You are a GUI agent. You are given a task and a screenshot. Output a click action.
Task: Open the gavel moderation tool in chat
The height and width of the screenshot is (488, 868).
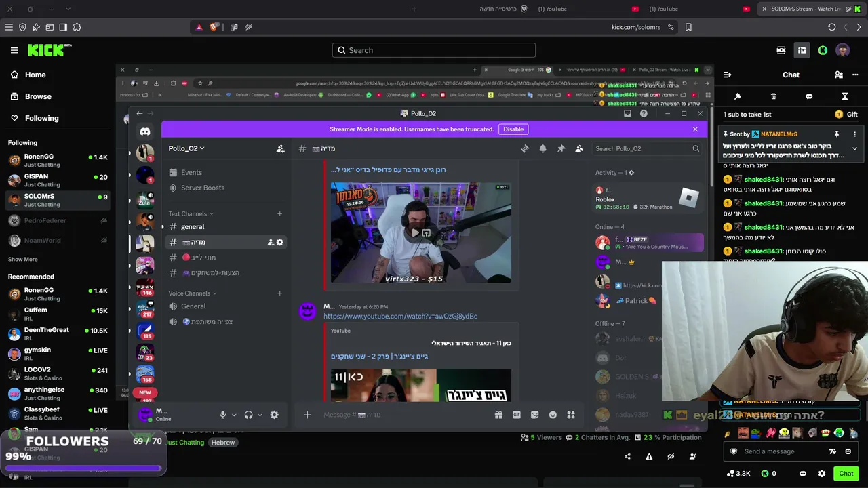click(738, 96)
